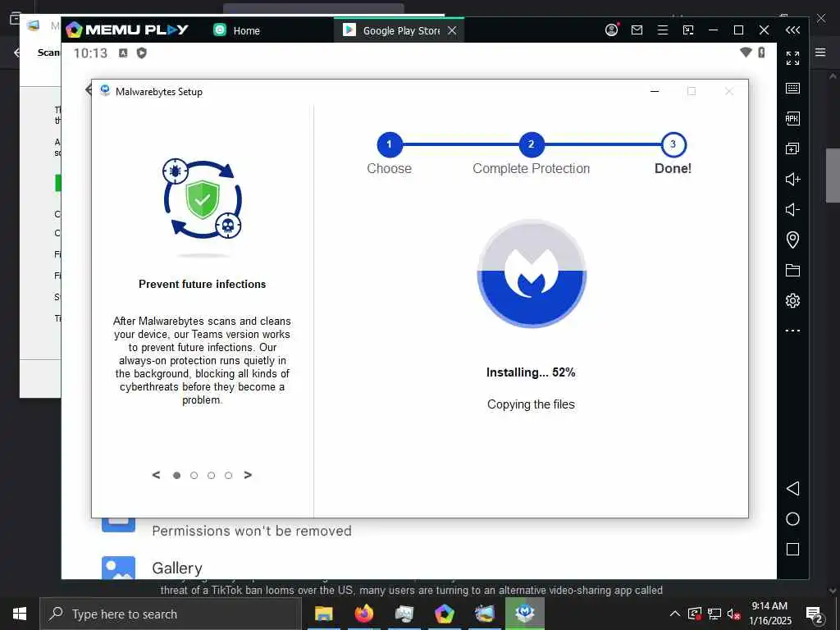Open the MEmu message envelope icon
The image size is (840, 630).
(637, 30)
